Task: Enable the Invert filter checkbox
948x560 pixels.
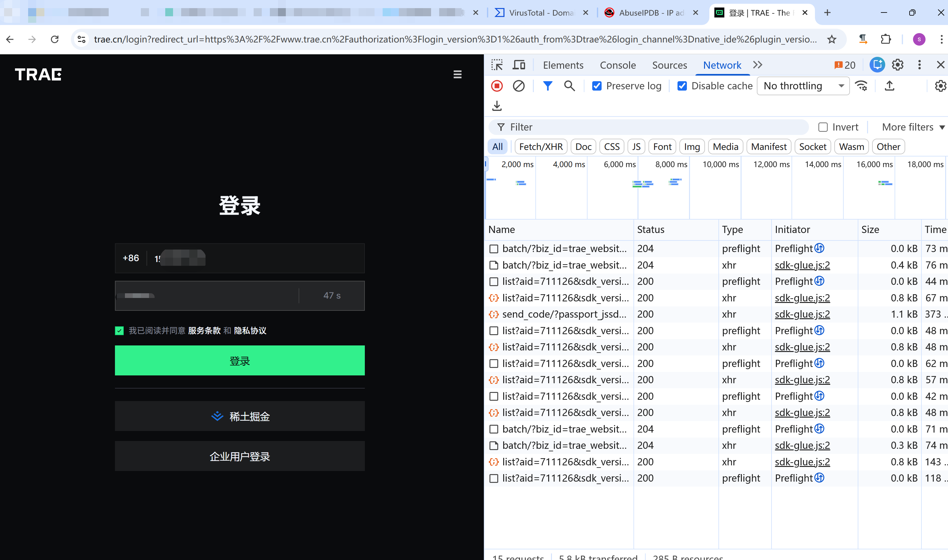Action: click(823, 127)
